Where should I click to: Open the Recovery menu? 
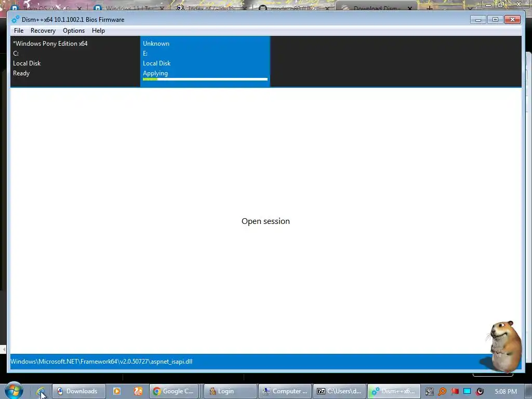[43, 31]
